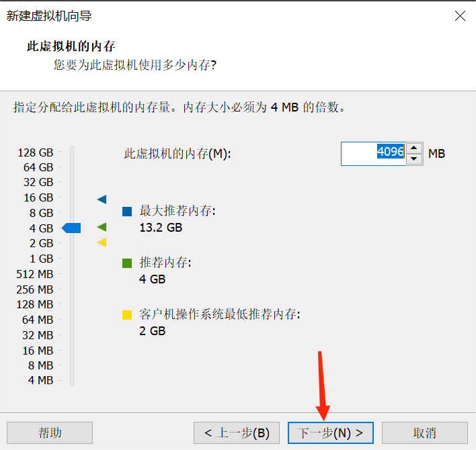476x450 pixels.
Task: Click the 帮助 help button
Action: (x=50, y=433)
